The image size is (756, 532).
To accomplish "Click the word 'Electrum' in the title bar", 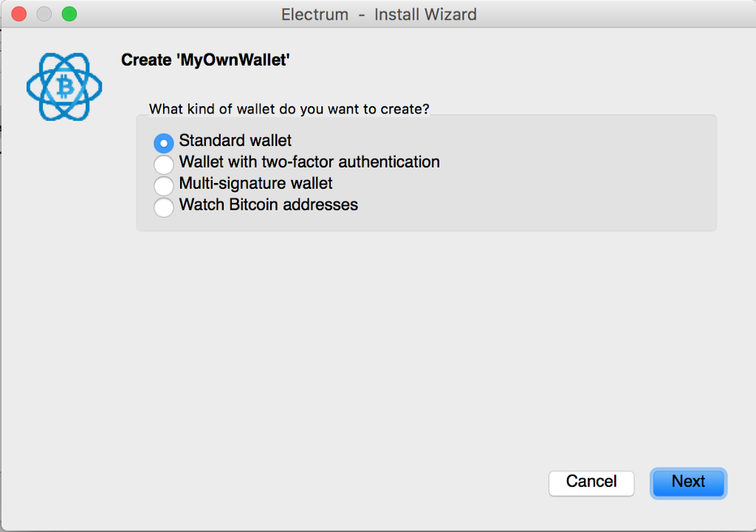I will (315, 15).
